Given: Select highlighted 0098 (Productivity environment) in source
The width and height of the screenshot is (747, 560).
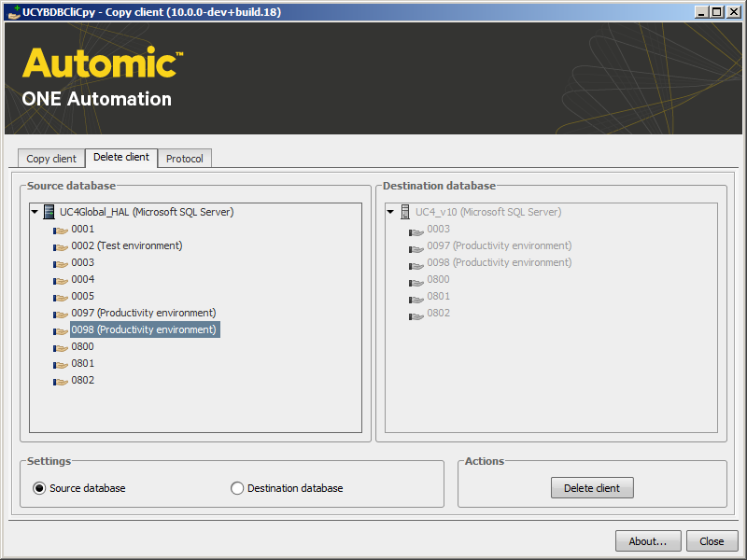Looking at the screenshot, I should tap(145, 329).
